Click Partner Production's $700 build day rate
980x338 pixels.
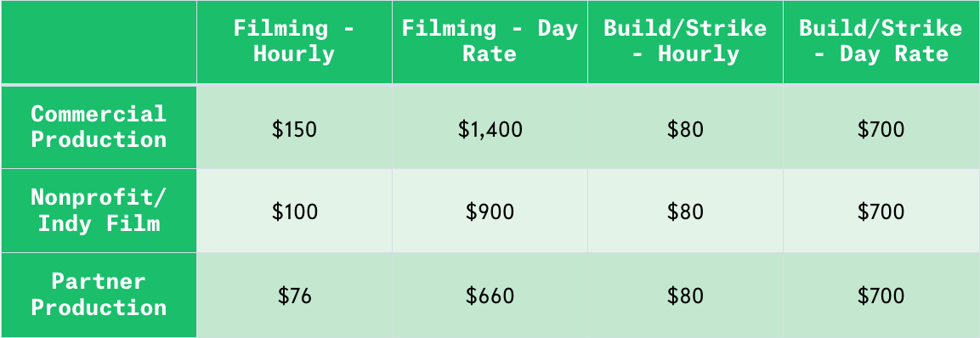tap(881, 295)
